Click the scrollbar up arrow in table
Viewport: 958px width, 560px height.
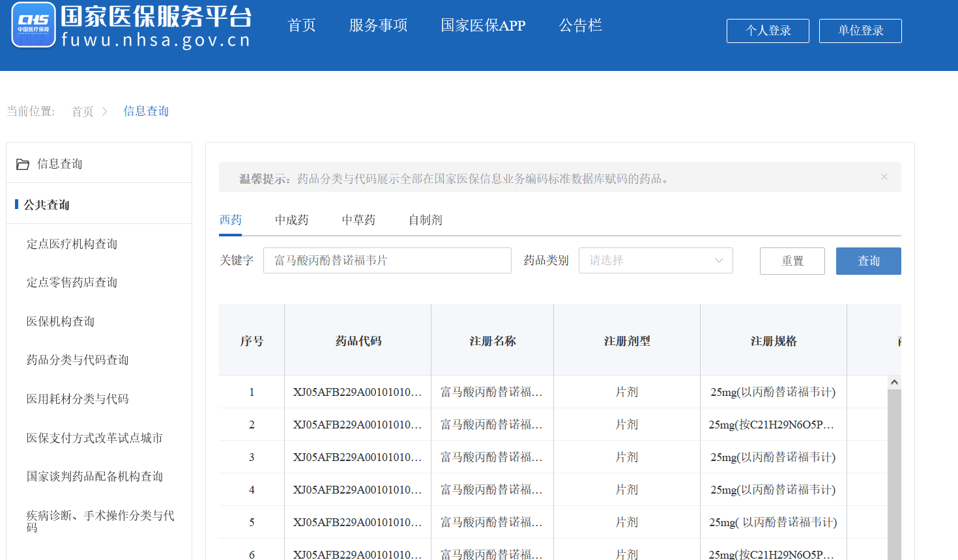[x=894, y=382]
